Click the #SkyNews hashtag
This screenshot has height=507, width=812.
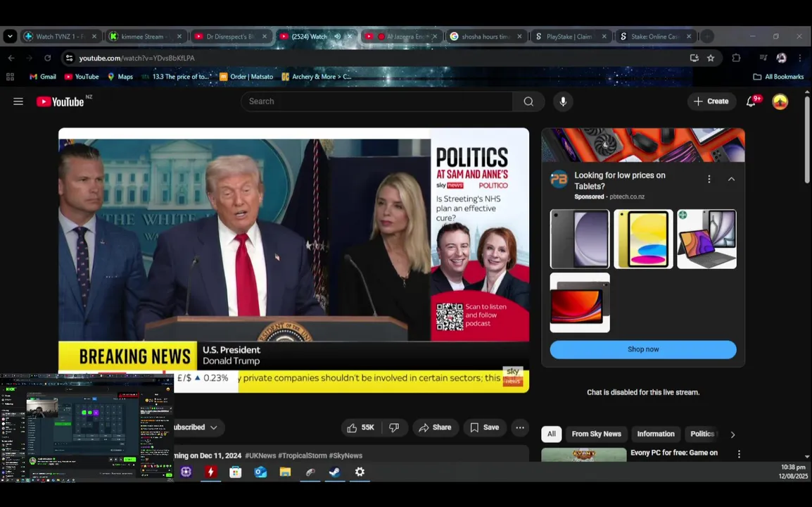click(345, 456)
